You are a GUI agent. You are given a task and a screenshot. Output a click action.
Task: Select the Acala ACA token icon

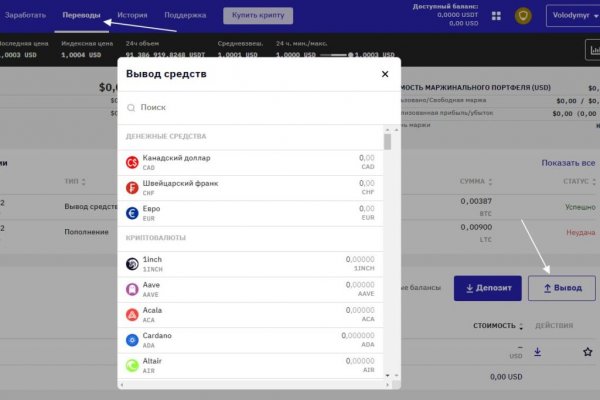coord(132,314)
